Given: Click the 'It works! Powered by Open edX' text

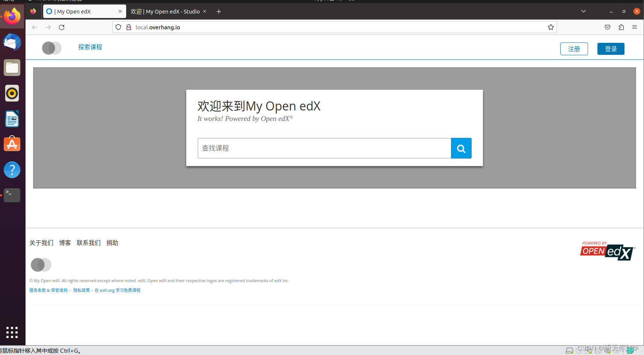Looking at the screenshot, I should [245, 119].
